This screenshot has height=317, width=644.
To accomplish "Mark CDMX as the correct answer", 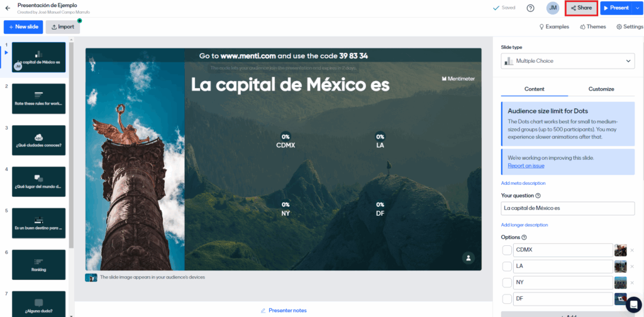I will coord(507,250).
